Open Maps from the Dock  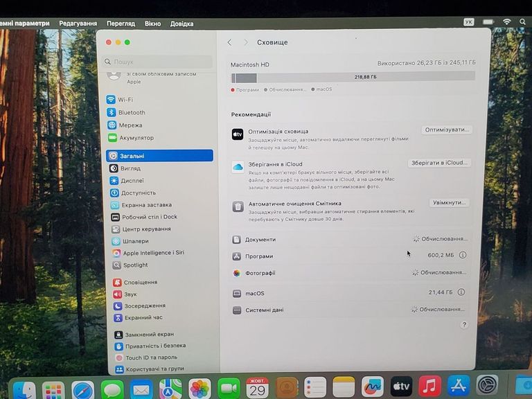pos(170,389)
